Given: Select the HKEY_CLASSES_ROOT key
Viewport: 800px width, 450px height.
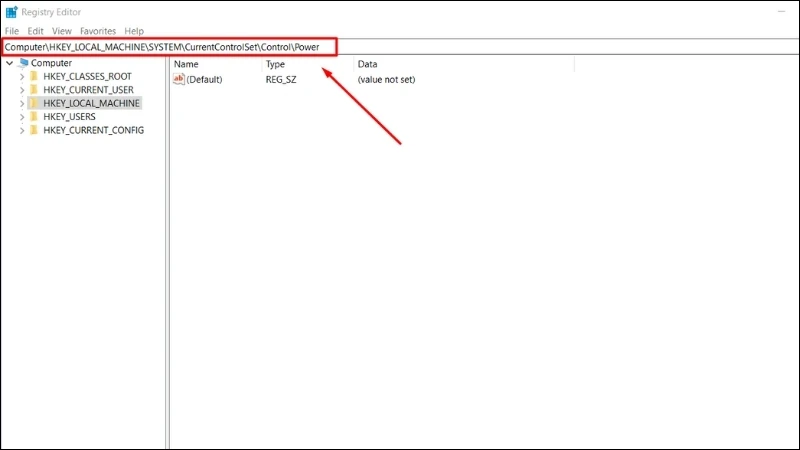Looking at the screenshot, I should [87, 77].
